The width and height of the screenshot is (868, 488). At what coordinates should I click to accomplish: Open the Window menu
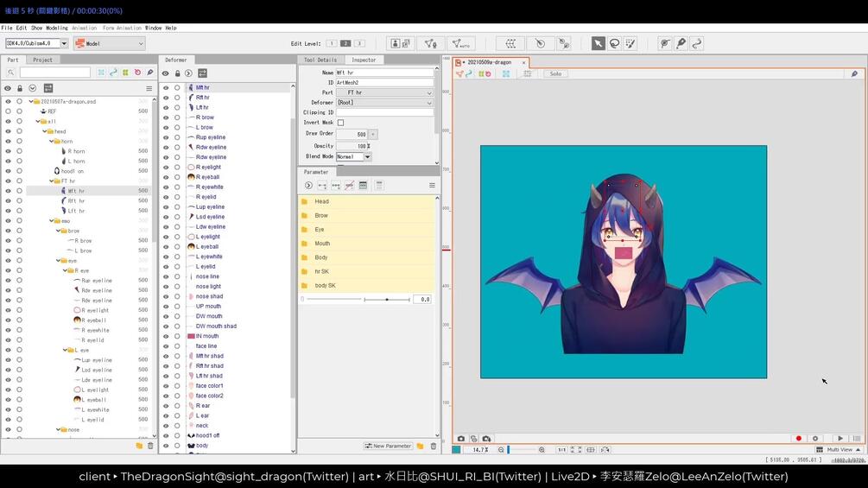(154, 28)
